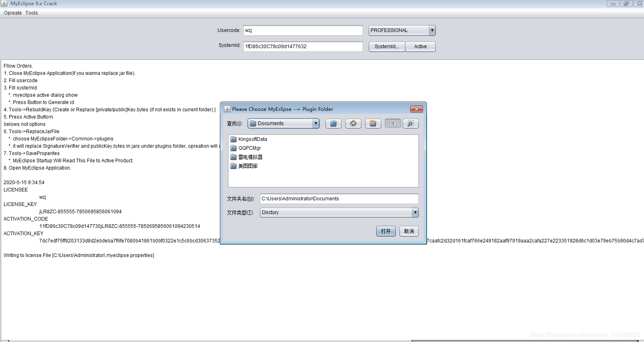Go up one folder level icon
Viewport: 644px width, 342px height.
(334, 123)
